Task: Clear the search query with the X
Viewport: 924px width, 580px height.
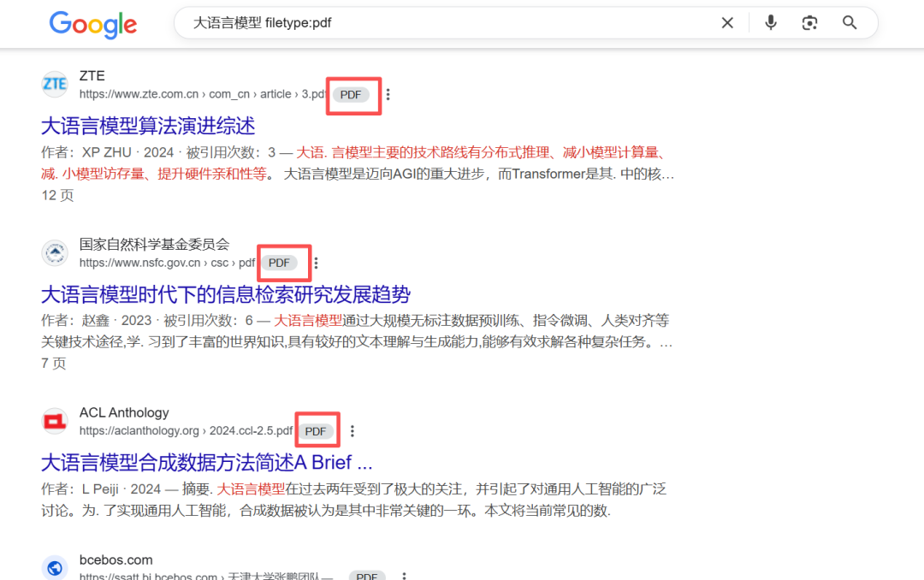Action: [x=727, y=22]
